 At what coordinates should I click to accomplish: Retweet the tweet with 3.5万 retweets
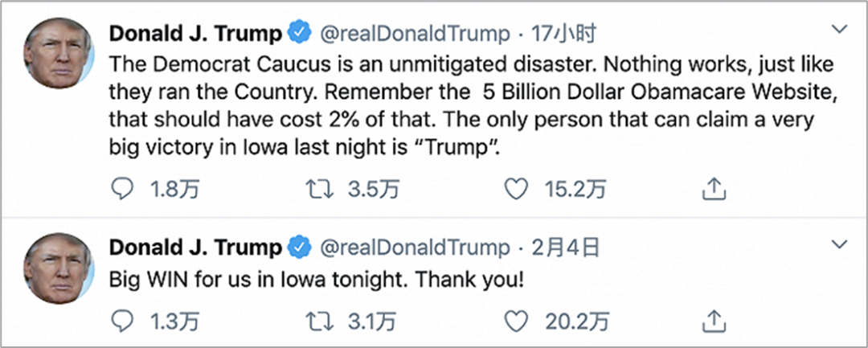pos(320,190)
